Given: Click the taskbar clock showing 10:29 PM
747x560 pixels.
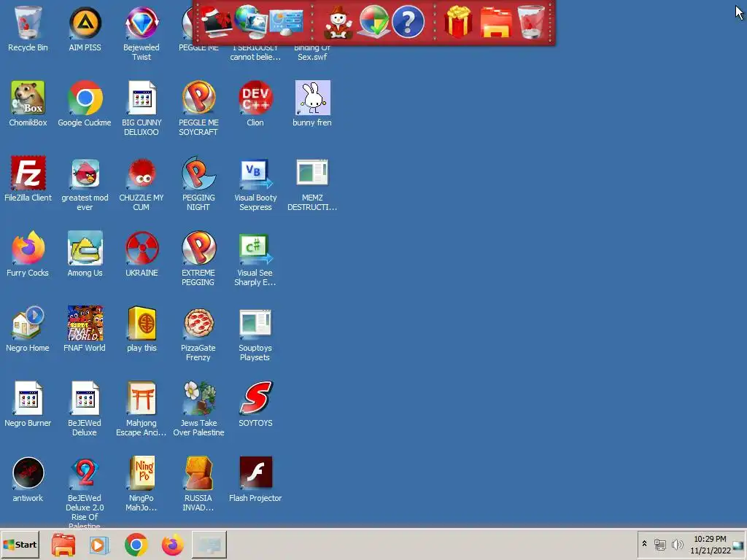Looking at the screenshot, I should coord(710,545).
